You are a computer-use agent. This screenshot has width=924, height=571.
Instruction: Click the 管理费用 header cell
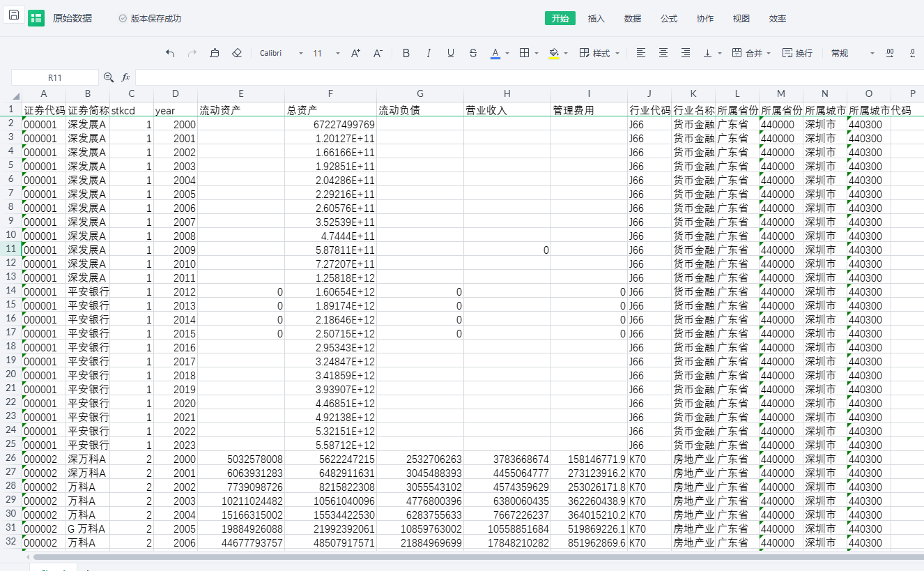pyautogui.click(x=589, y=110)
